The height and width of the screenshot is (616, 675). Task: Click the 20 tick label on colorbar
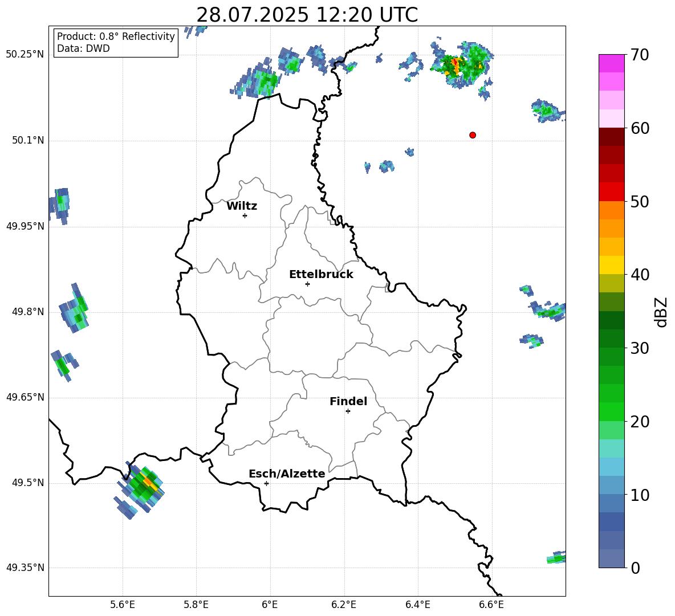(640, 422)
